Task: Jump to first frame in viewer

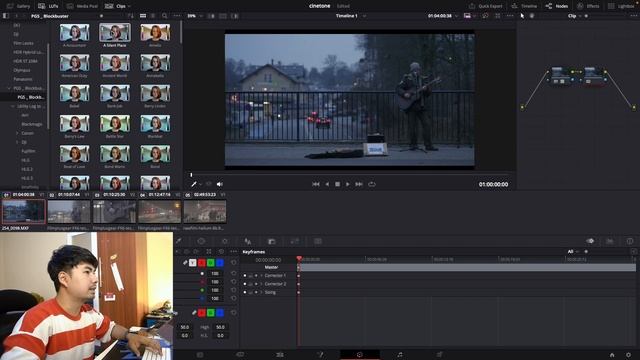Action: coord(316,184)
